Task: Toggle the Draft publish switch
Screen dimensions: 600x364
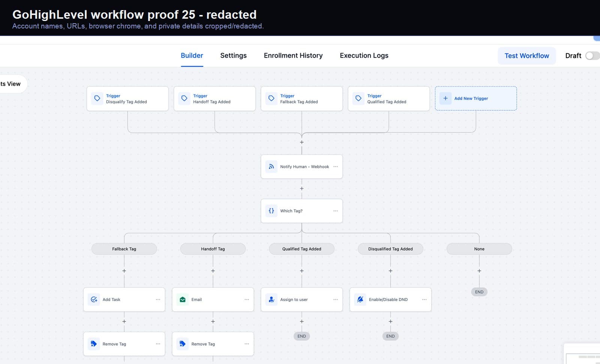Action: [x=592, y=56]
